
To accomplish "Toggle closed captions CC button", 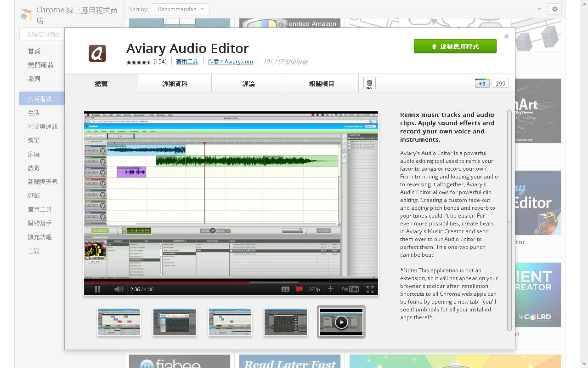I will [285, 289].
